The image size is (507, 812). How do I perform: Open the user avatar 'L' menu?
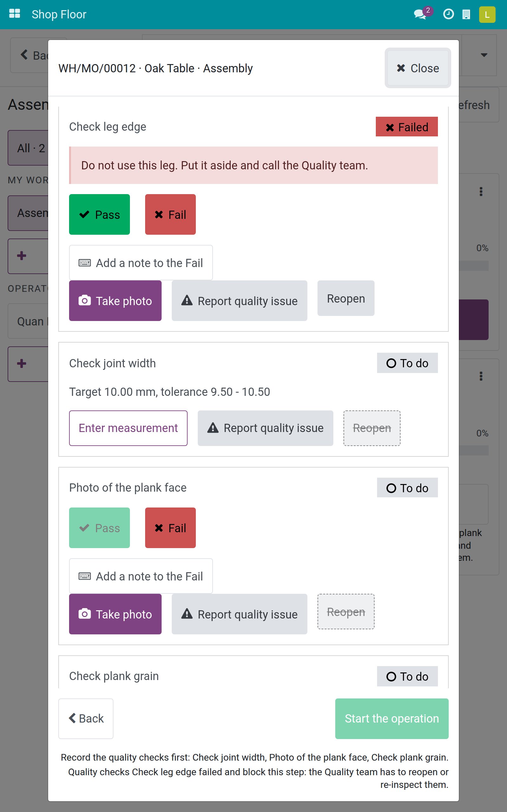(487, 14)
